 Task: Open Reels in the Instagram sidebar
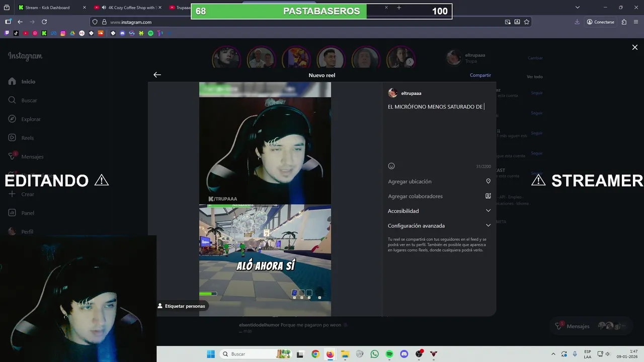point(21,138)
